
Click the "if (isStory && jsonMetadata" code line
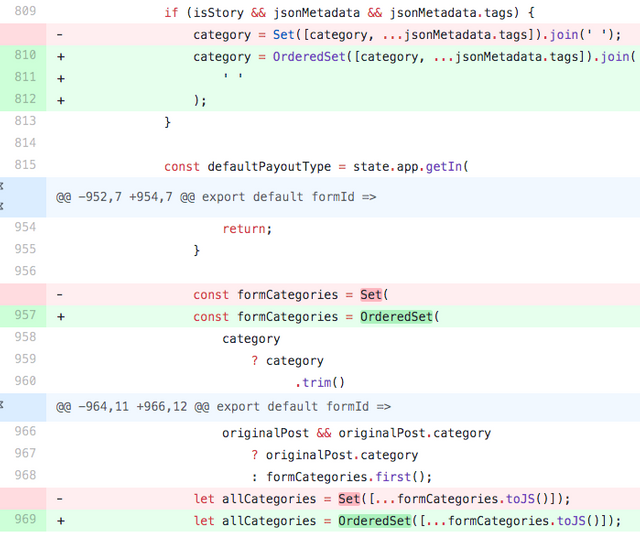(349, 13)
